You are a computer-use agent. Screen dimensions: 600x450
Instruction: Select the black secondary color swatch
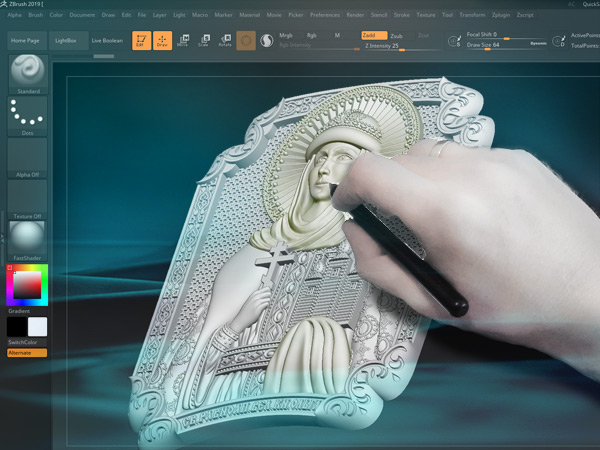(17, 327)
